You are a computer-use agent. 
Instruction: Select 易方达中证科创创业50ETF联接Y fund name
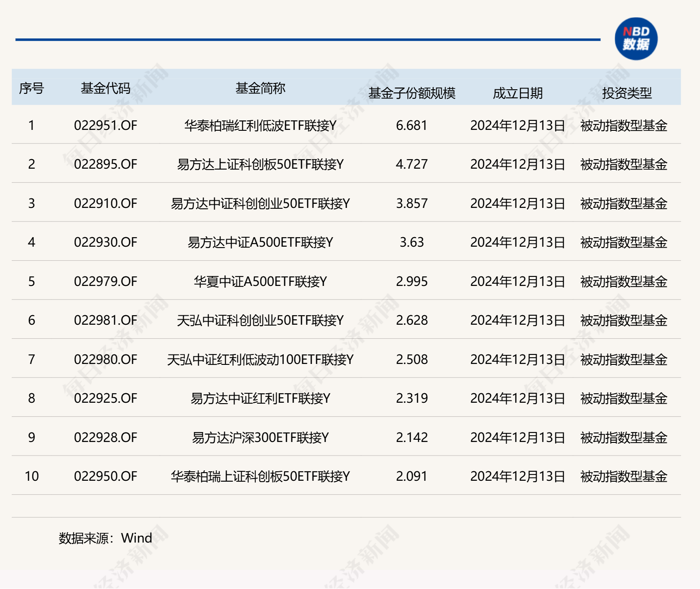point(260,203)
